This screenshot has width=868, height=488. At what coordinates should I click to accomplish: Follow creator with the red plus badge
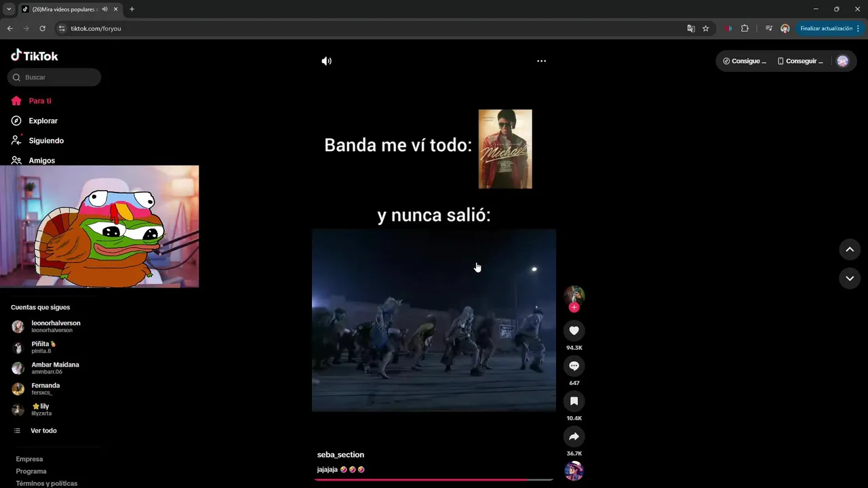point(574,308)
